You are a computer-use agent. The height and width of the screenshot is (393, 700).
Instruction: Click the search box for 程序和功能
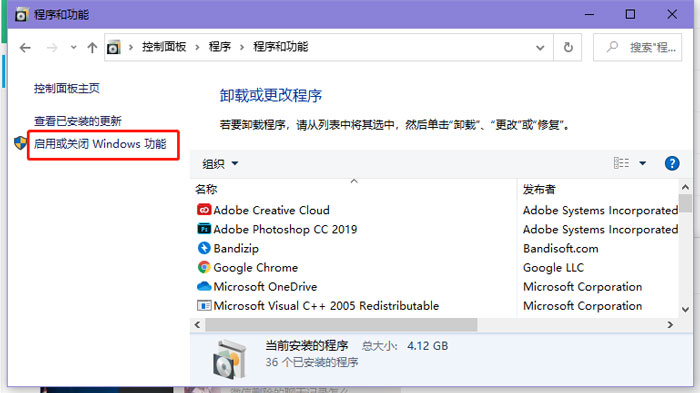(637, 47)
